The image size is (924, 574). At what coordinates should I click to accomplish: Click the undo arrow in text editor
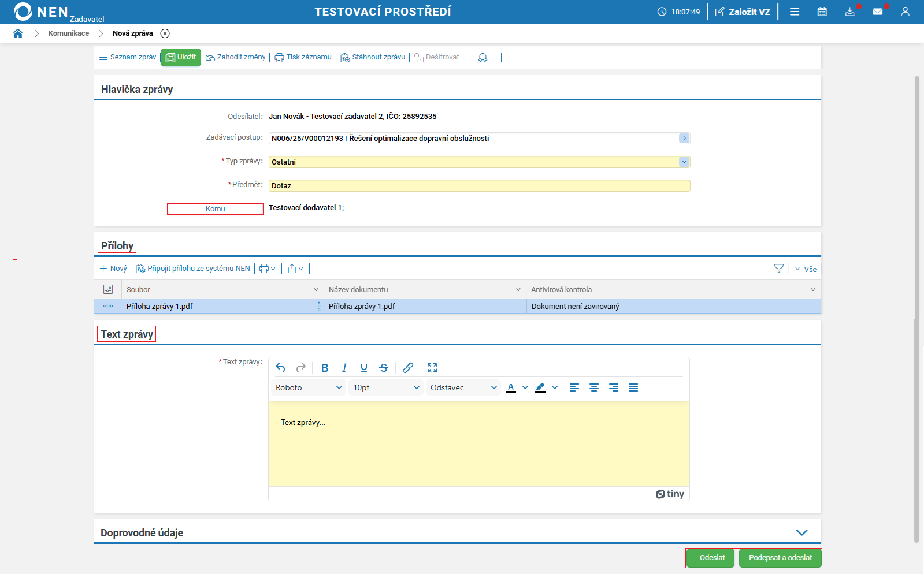(x=281, y=368)
